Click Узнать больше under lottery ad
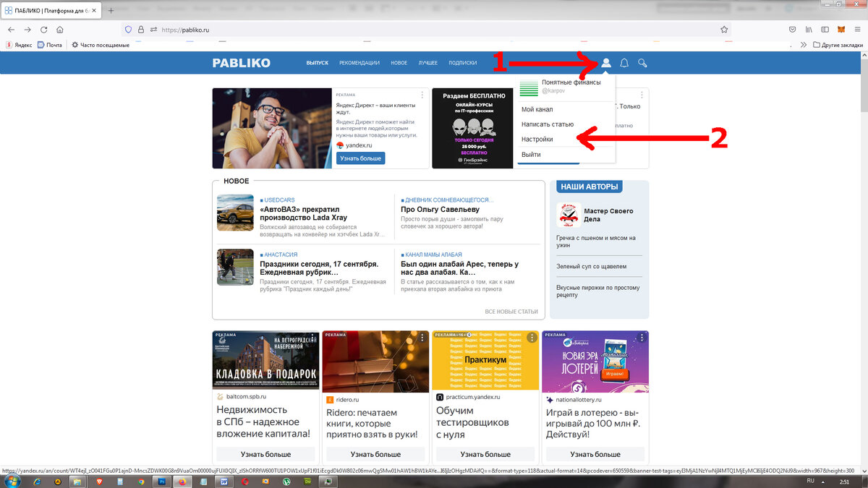This screenshot has height=488, width=868. click(x=595, y=454)
